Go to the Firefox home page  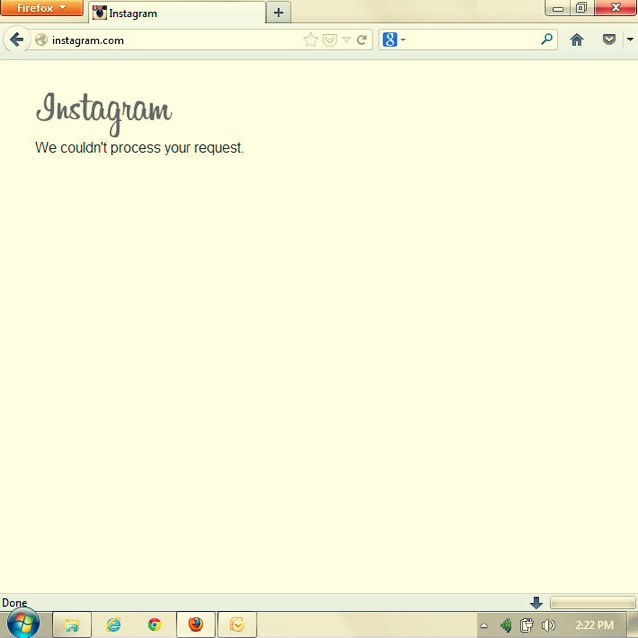[577, 40]
